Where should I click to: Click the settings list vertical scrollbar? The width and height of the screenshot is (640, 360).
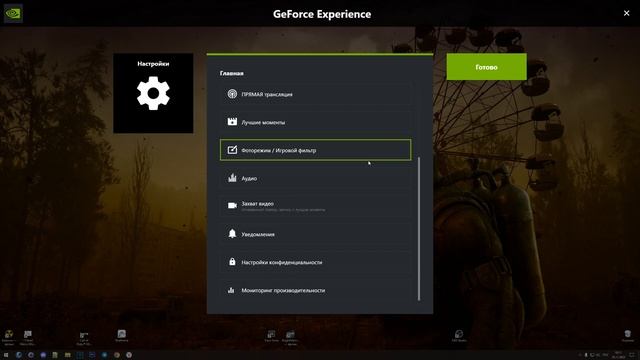[419, 229]
